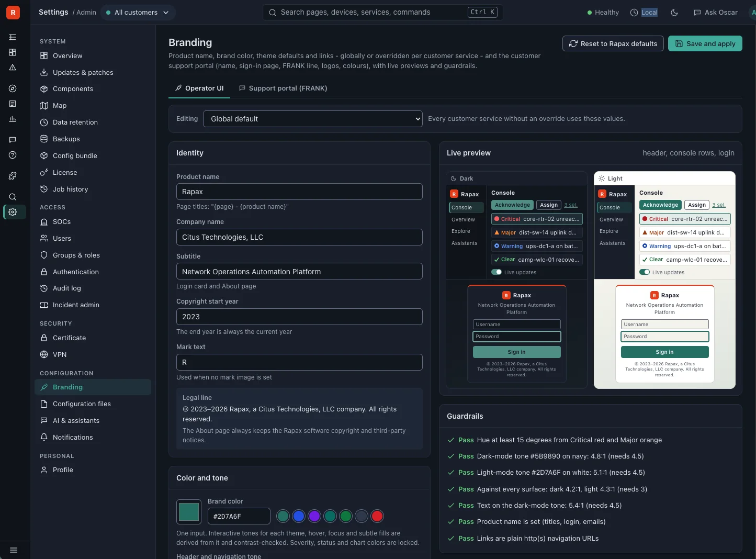Click the hamburger menu icon at bottom left
The width and height of the screenshot is (756, 559).
tap(14, 550)
